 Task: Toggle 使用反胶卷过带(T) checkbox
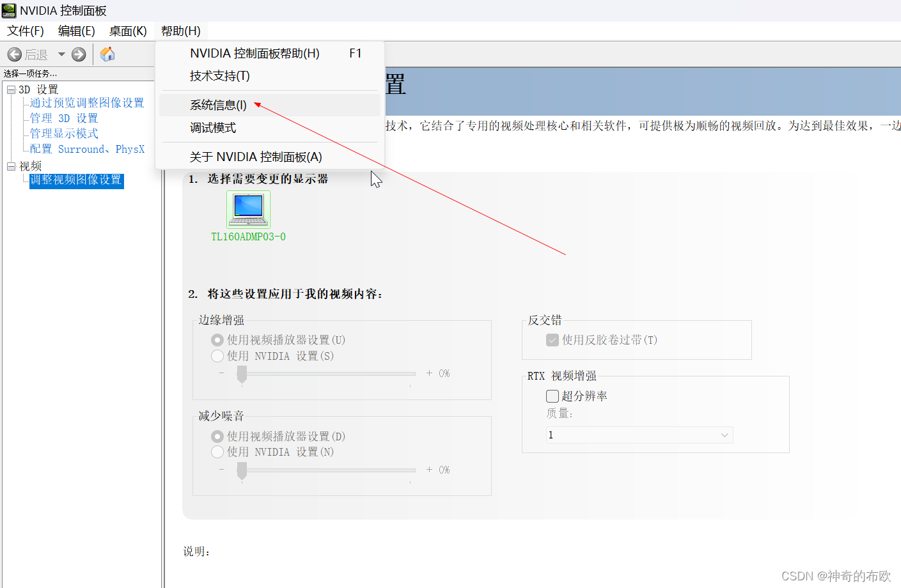552,340
